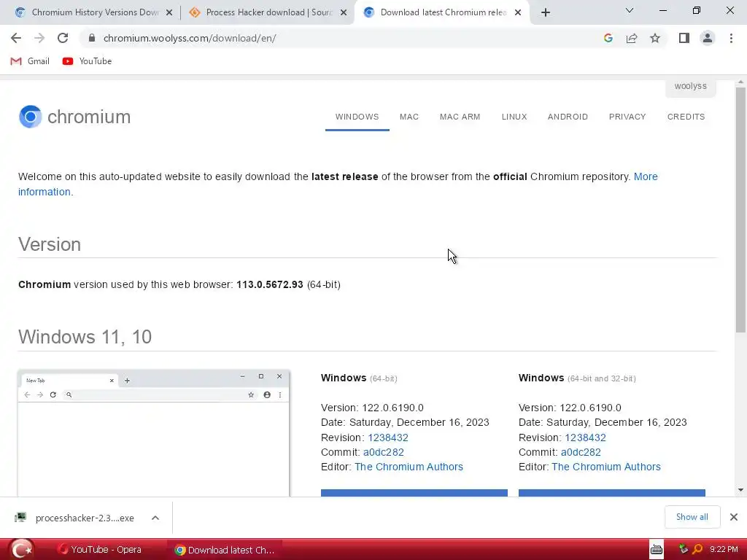Toggle the browser side panel
This screenshot has width=747, height=560.
click(684, 38)
